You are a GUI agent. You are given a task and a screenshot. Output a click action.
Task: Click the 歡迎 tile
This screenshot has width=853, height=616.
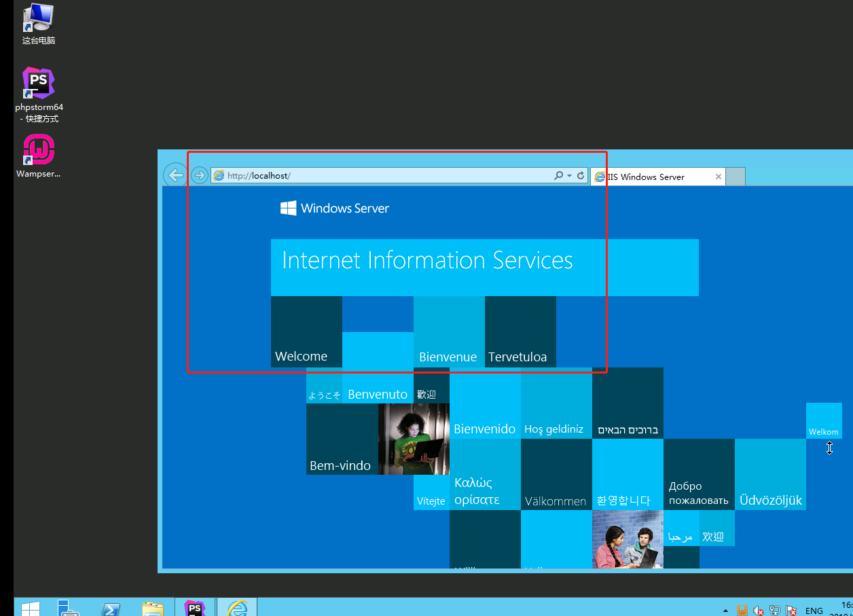pyautogui.click(x=431, y=386)
